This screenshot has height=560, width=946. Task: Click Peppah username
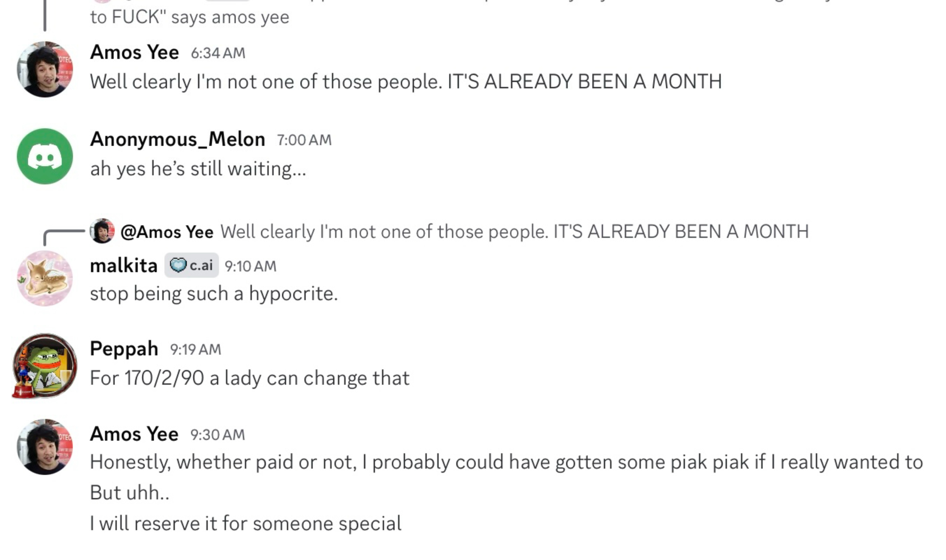pos(124,348)
